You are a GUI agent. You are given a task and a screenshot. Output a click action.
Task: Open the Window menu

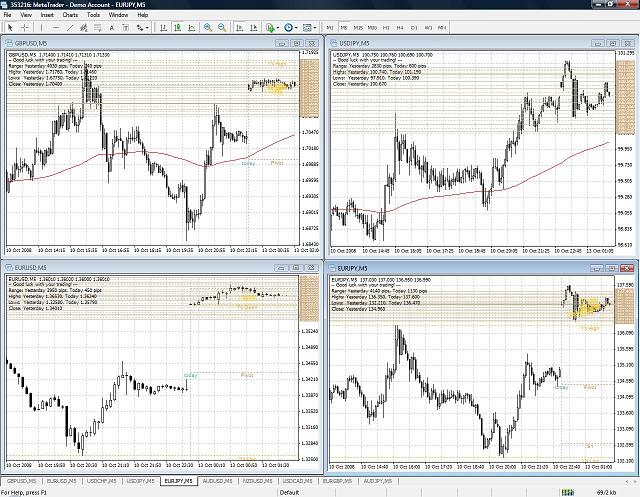(x=118, y=15)
